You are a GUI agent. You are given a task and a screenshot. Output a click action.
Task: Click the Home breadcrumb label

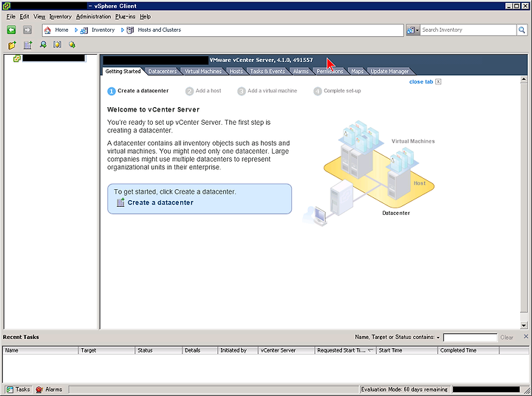click(61, 30)
